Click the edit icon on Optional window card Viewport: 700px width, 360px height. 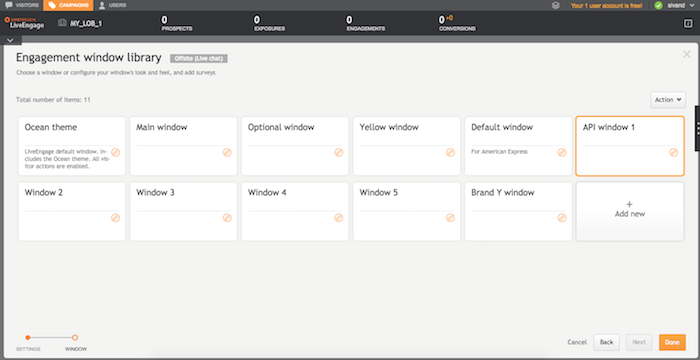coord(339,152)
